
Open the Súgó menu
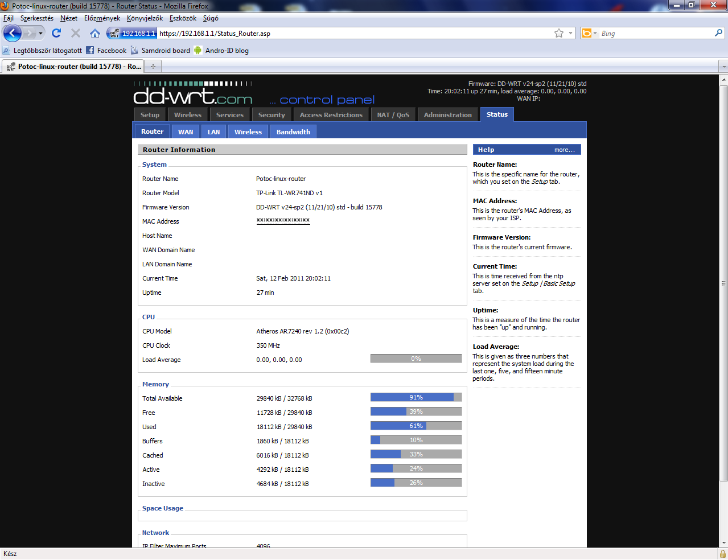pyautogui.click(x=211, y=18)
